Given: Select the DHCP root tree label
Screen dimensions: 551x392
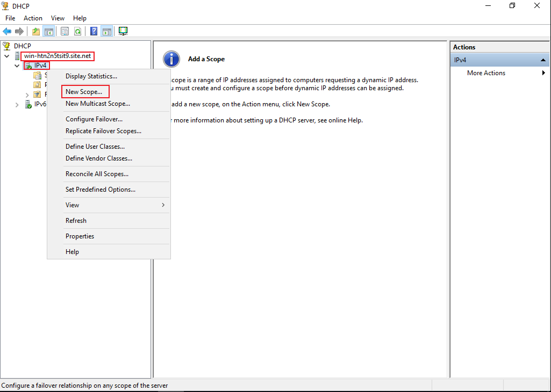Looking at the screenshot, I should click(23, 46).
